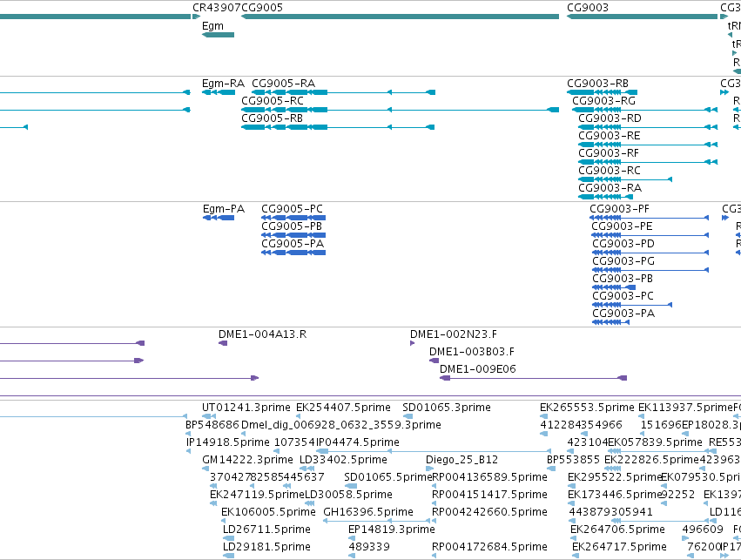Select the BP553855 EST label

tap(573, 460)
